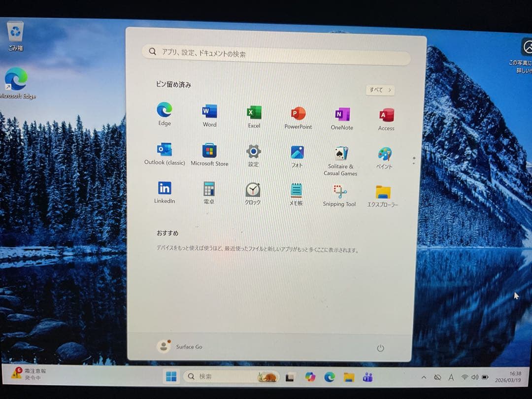Open clock showing 16:38 date panel

pyautogui.click(x=508, y=377)
